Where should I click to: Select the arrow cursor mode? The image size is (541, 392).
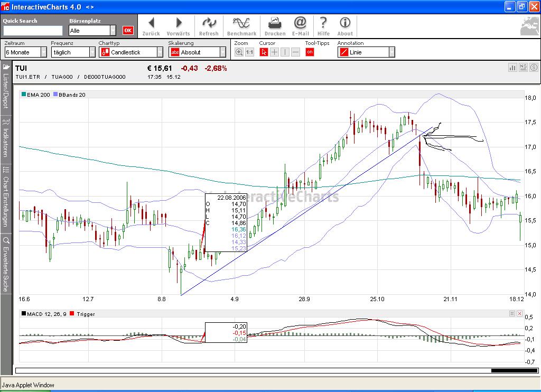click(x=264, y=52)
